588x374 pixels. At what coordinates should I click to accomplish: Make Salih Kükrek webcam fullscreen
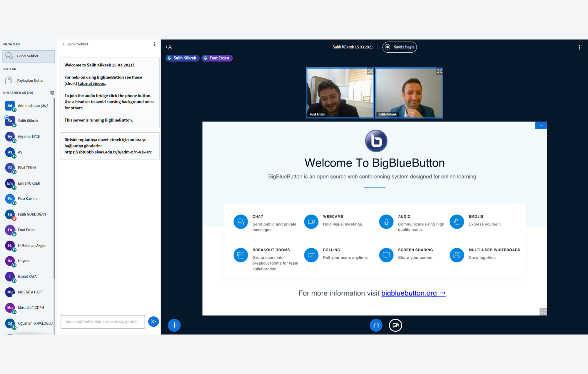point(439,71)
